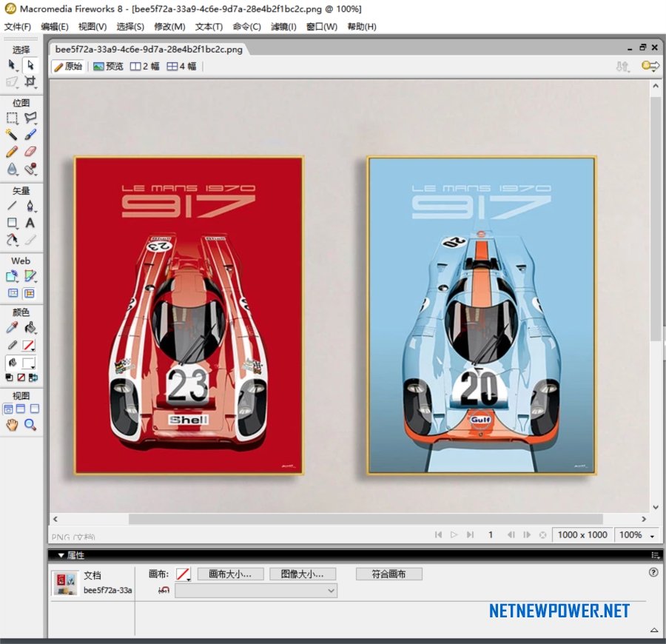This screenshot has height=644, width=666.
Task: Select the Slice tool
Action: tap(30, 277)
